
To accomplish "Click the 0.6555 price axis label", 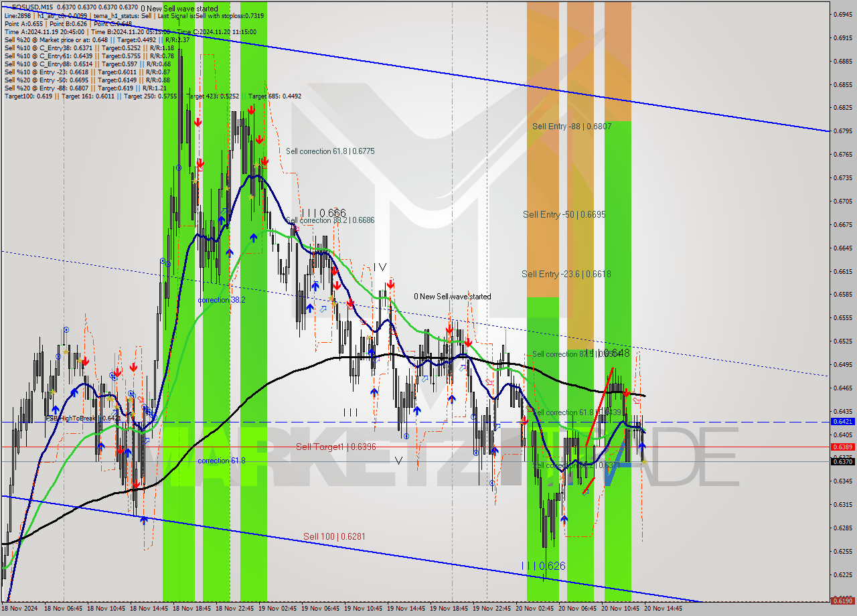I will [x=842, y=317].
